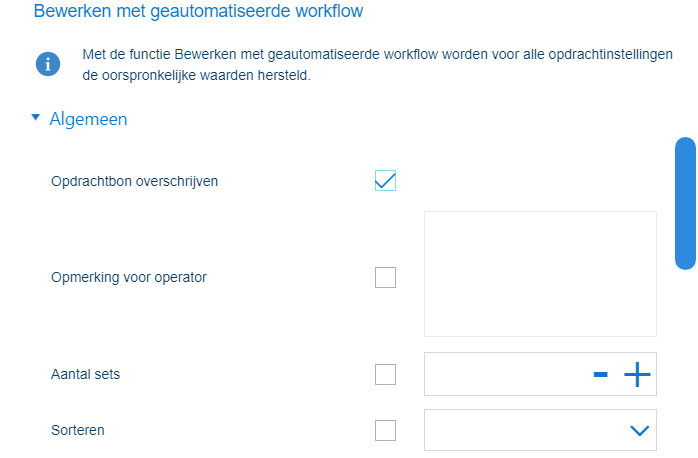698x458 pixels.
Task: Collapse the Algemeen section triangle
Action: (36, 118)
